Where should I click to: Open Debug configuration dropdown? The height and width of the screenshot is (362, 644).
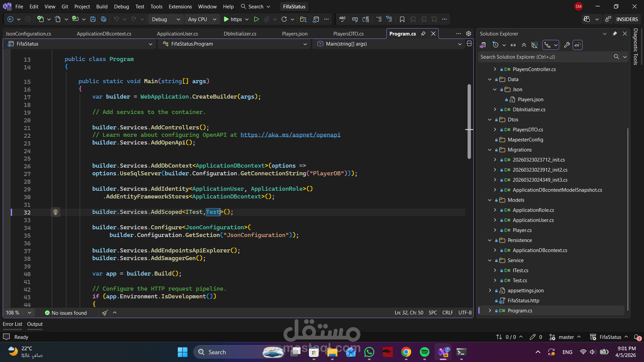(166, 19)
